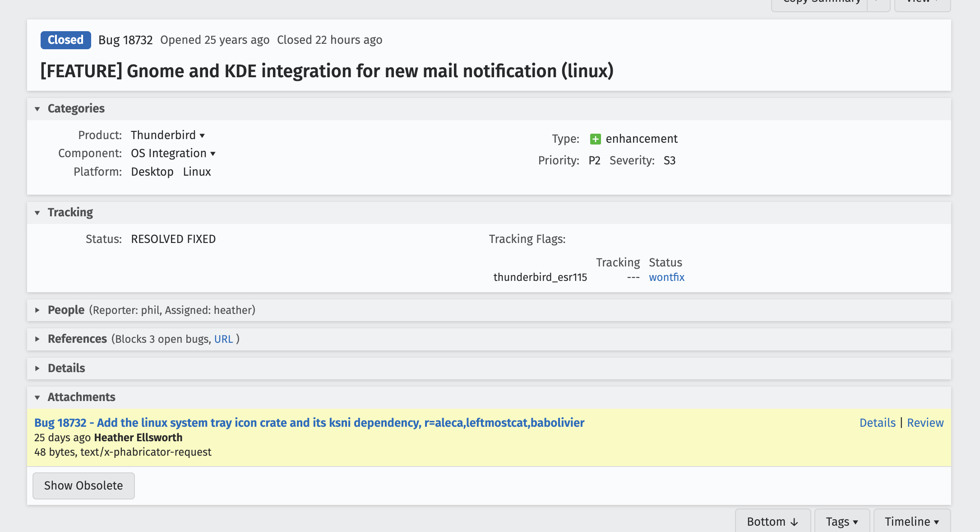Jump to Bottom of the page
980x532 pixels.
pos(773,522)
